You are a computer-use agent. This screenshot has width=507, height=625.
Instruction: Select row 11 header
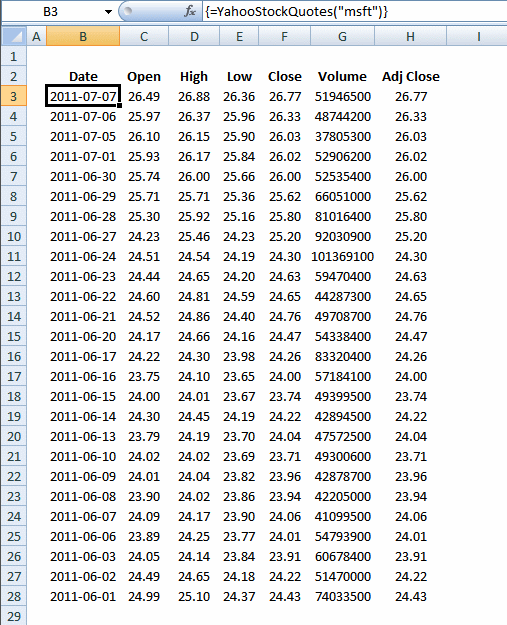pos(14,256)
